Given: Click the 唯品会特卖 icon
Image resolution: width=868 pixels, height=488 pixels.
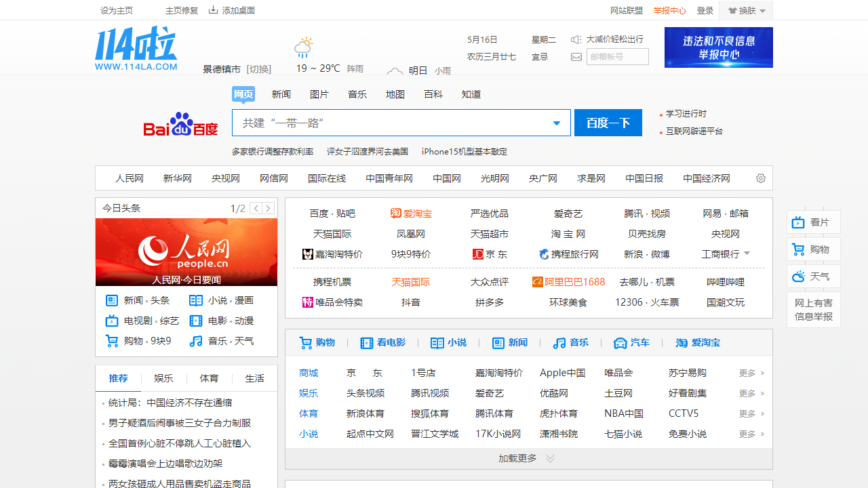Looking at the screenshot, I should [x=308, y=302].
